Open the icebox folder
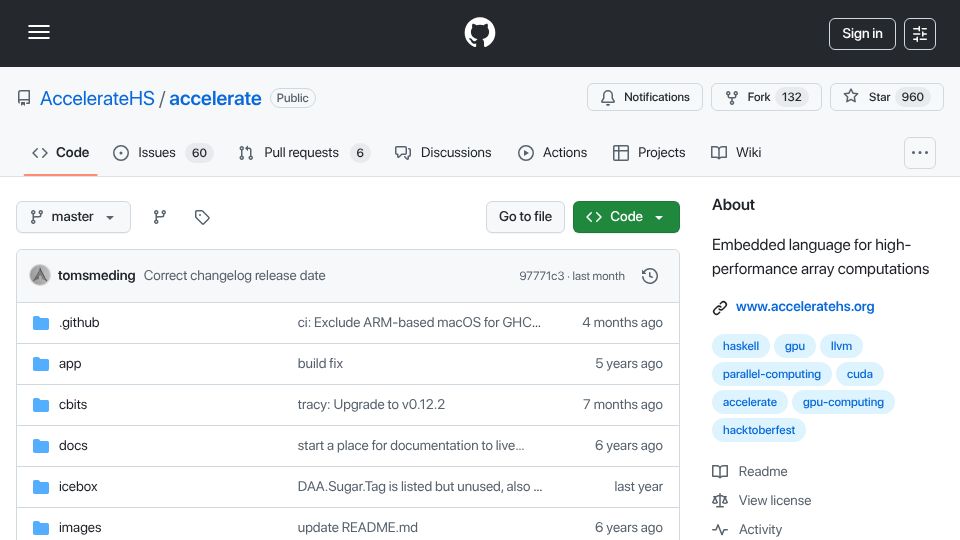This screenshot has width=960, height=540. [78, 487]
